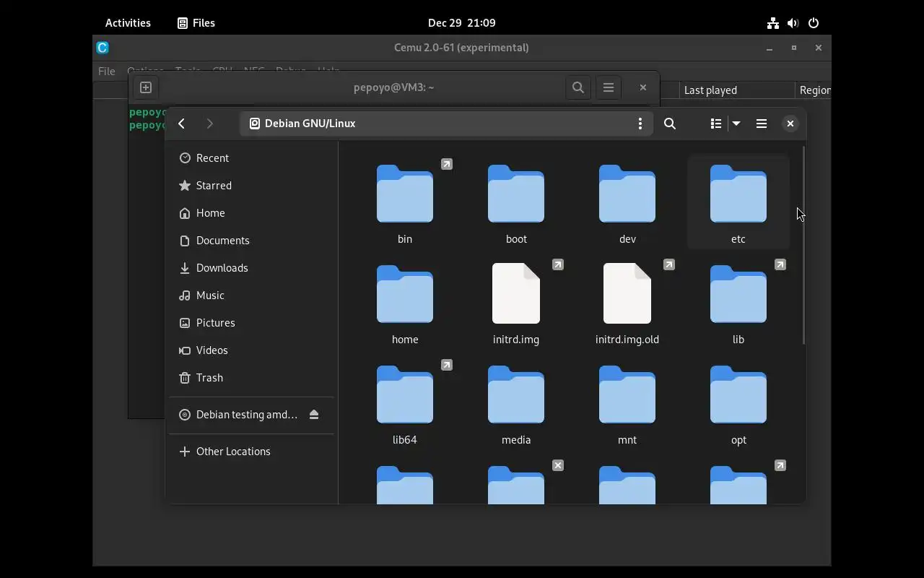
Task: Sort by Last played column in Cemu
Action: (x=736, y=90)
